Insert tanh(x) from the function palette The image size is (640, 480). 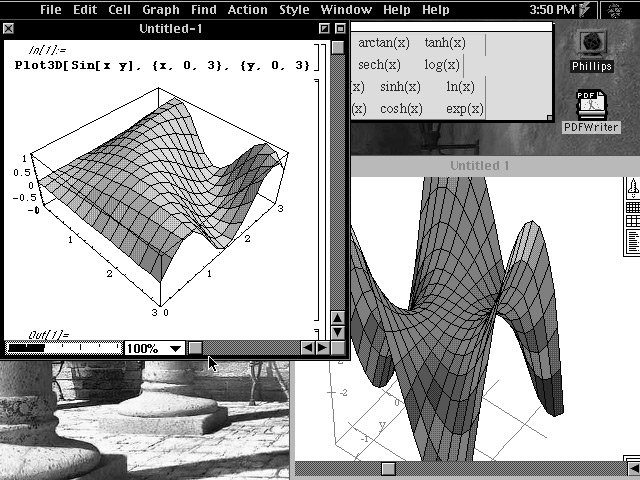point(445,43)
